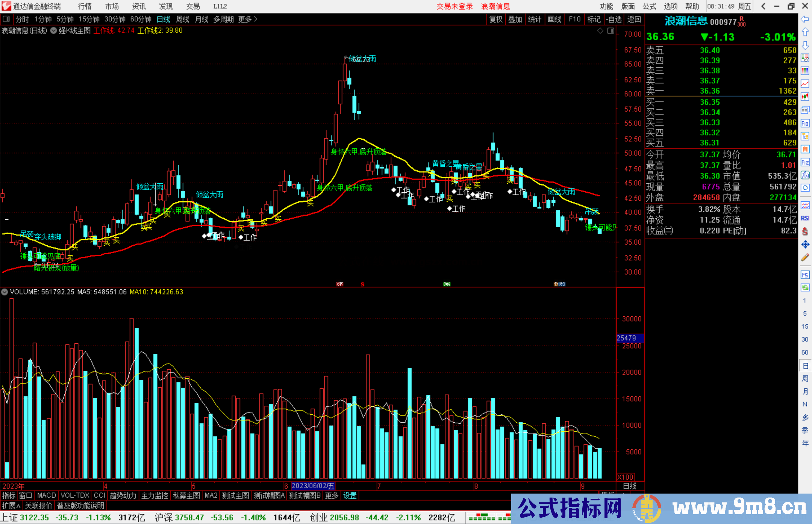Click the F10 company info sidebar icon

pyautogui.click(x=805, y=123)
